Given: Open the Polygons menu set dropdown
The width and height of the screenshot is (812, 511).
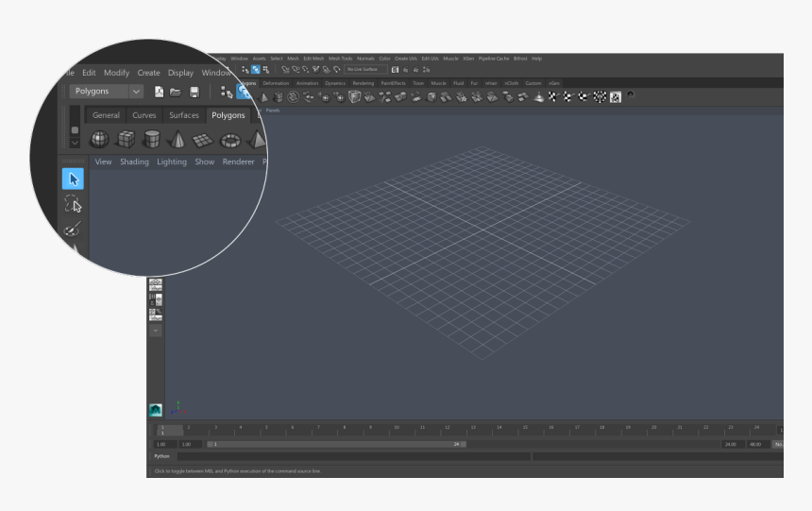Looking at the screenshot, I should pyautogui.click(x=106, y=92).
